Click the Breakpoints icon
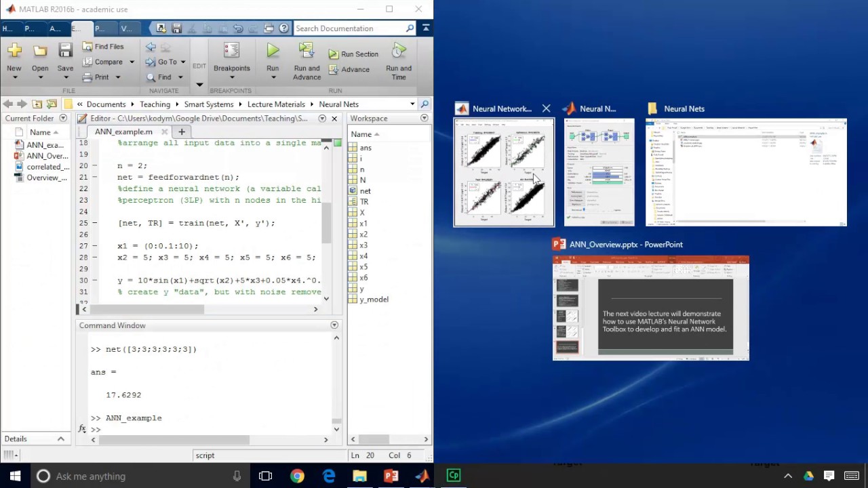Image resolution: width=868 pixels, height=488 pixels. click(x=231, y=51)
